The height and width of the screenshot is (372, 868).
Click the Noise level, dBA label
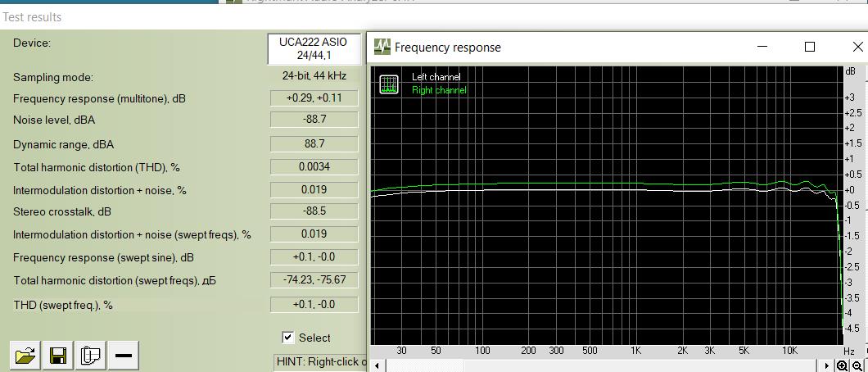(x=54, y=120)
